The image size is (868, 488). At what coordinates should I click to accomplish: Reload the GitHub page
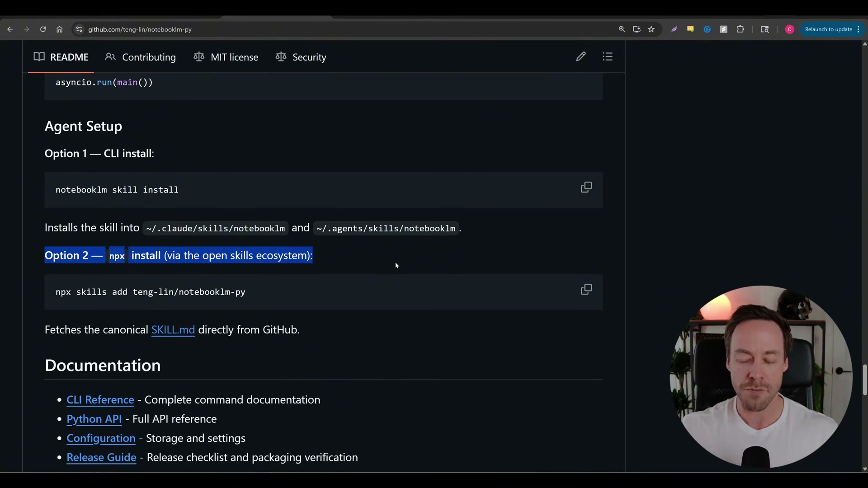click(43, 29)
